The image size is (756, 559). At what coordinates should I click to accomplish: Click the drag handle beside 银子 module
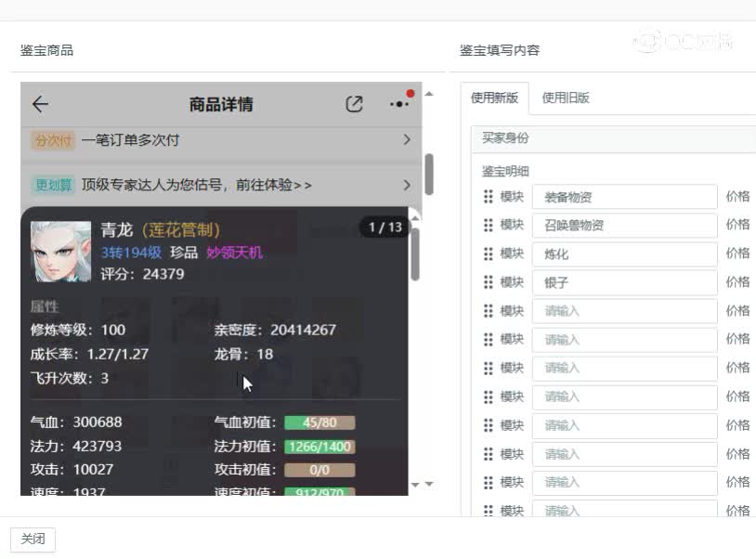pos(489,282)
